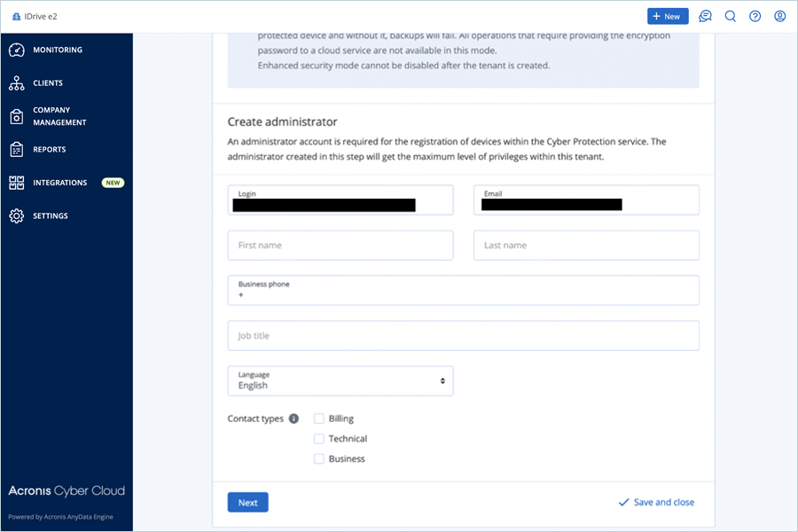
Task: Focus the First name input field
Action: (340, 246)
